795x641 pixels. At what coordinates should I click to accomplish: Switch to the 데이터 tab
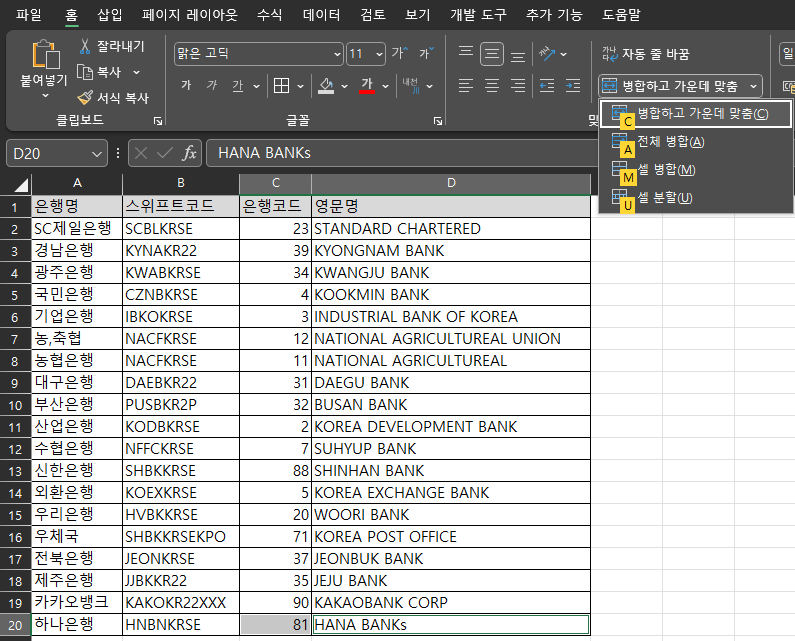click(321, 15)
